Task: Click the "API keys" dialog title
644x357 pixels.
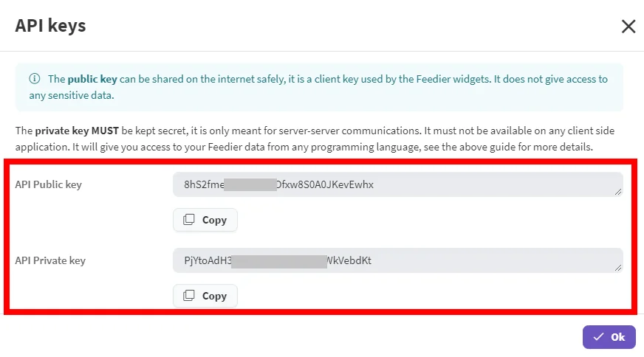Action: [50, 25]
